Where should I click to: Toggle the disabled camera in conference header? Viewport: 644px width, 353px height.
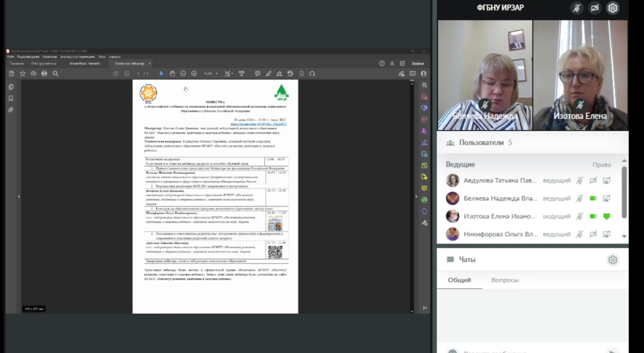595,8
